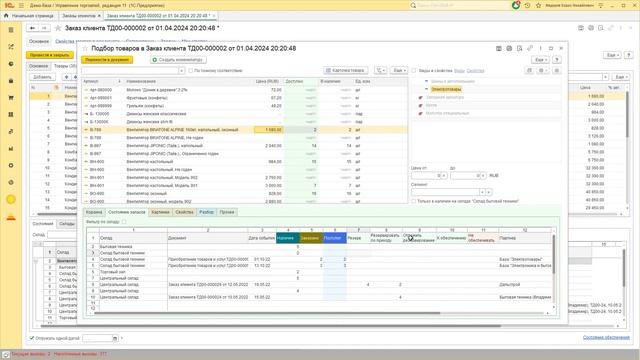Open the 'Сегмент' field dropdown arrow
The image size is (640, 360).
(x=482, y=192)
